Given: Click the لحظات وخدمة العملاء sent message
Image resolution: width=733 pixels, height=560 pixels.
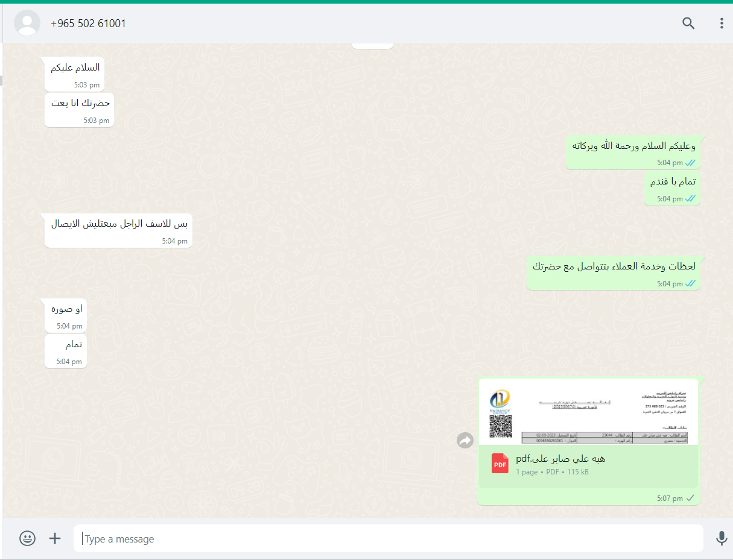Looking at the screenshot, I should [x=614, y=273].
